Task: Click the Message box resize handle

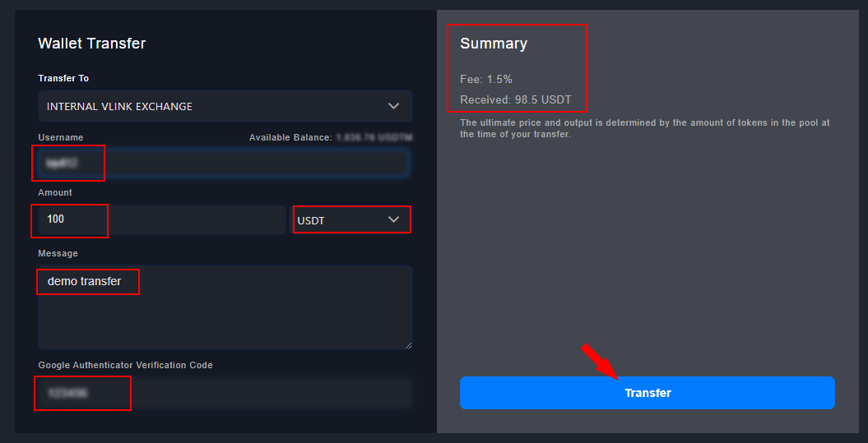Action: click(x=406, y=344)
